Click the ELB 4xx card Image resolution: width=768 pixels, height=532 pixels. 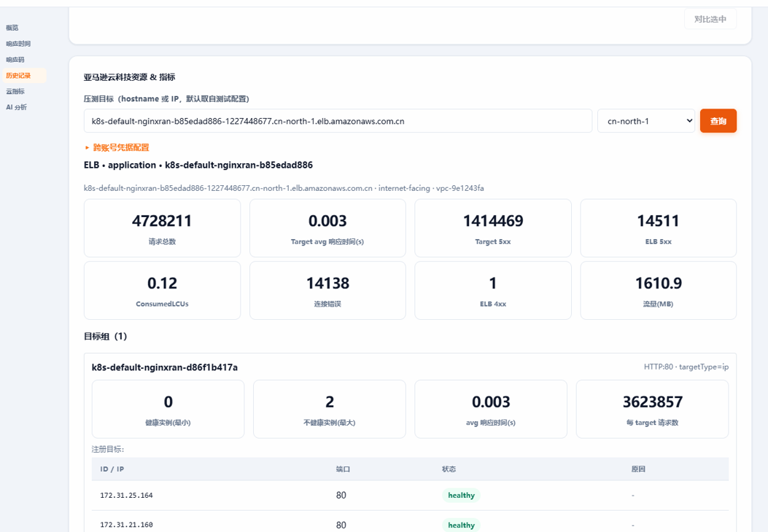(x=493, y=290)
